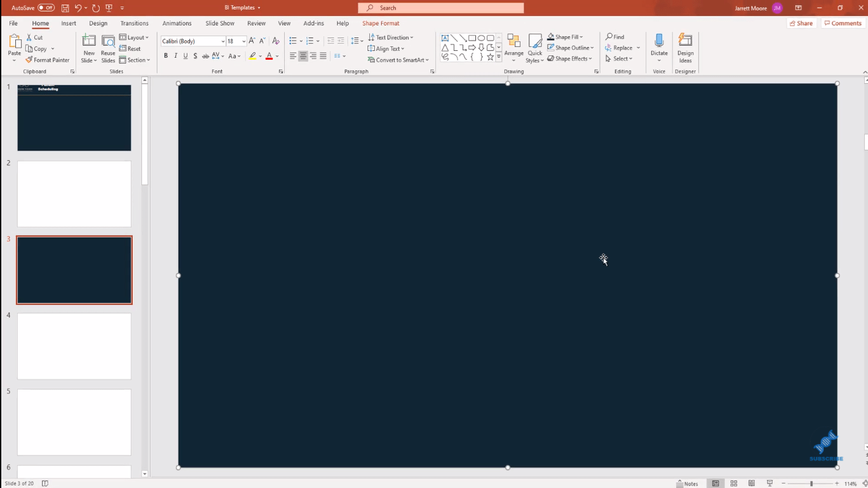Image resolution: width=868 pixels, height=488 pixels.
Task: Click the Save icon in title bar
Action: tap(65, 8)
